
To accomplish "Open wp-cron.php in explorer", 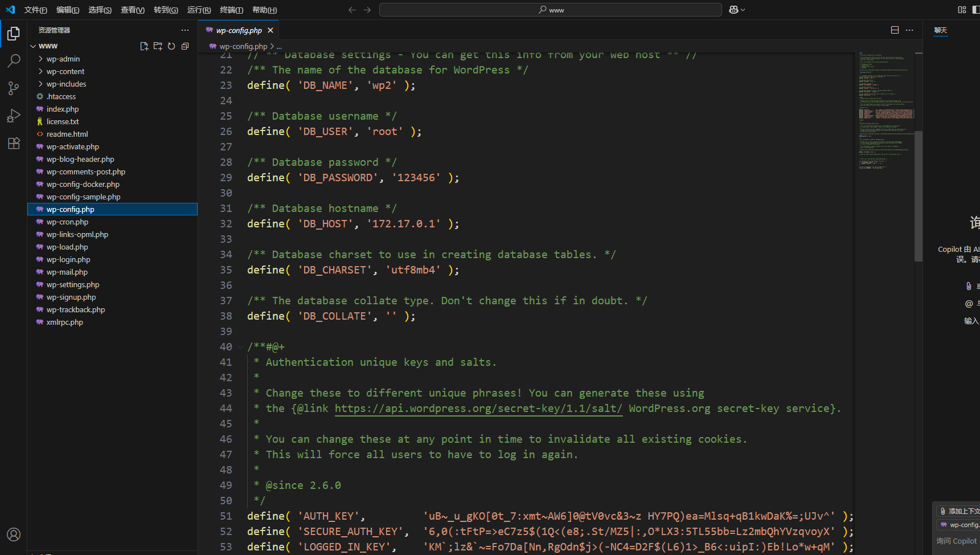I will click(x=113, y=222).
